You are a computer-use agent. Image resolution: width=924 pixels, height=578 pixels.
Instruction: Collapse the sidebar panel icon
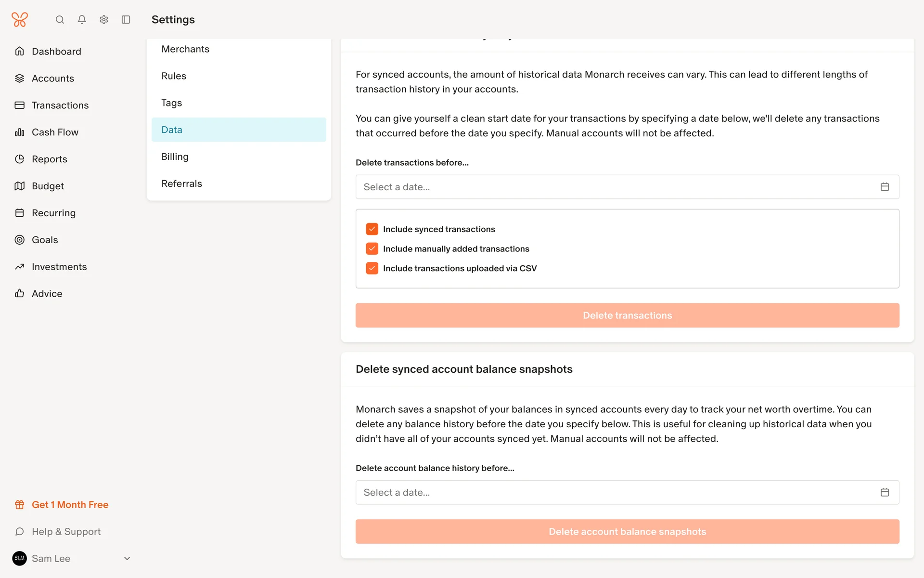point(126,20)
